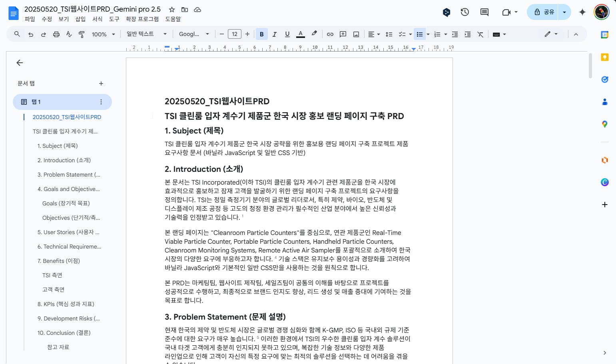The image size is (616, 364).
Task: Collapse the toolbar menus chevron
Action: coord(576,34)
